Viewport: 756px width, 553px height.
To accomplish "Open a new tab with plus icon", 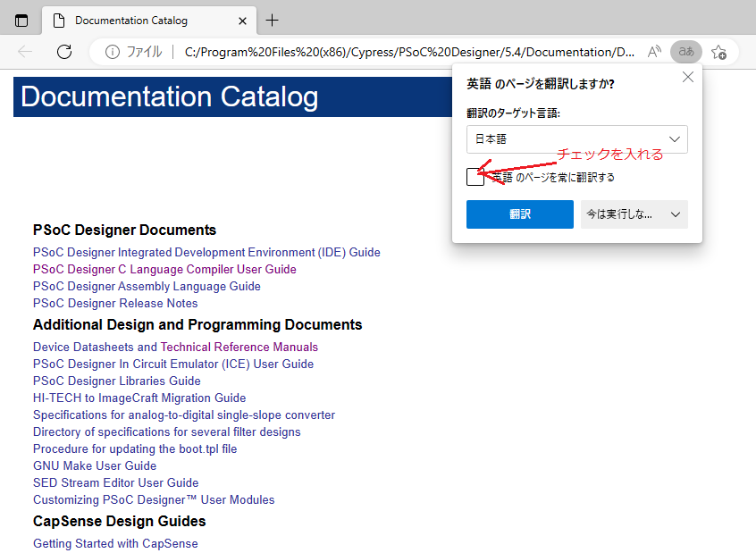I will tap(272, 21).
